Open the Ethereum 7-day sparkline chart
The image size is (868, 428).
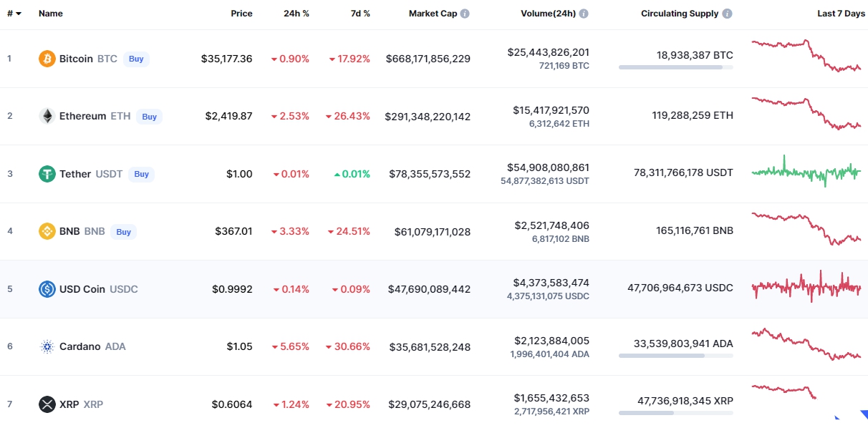coord(806,113)
